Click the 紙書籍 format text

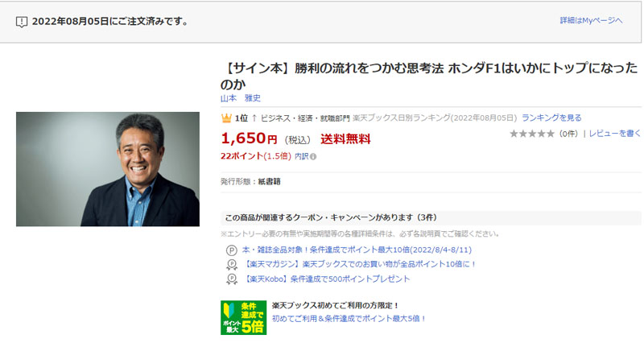tap(269, 181)
